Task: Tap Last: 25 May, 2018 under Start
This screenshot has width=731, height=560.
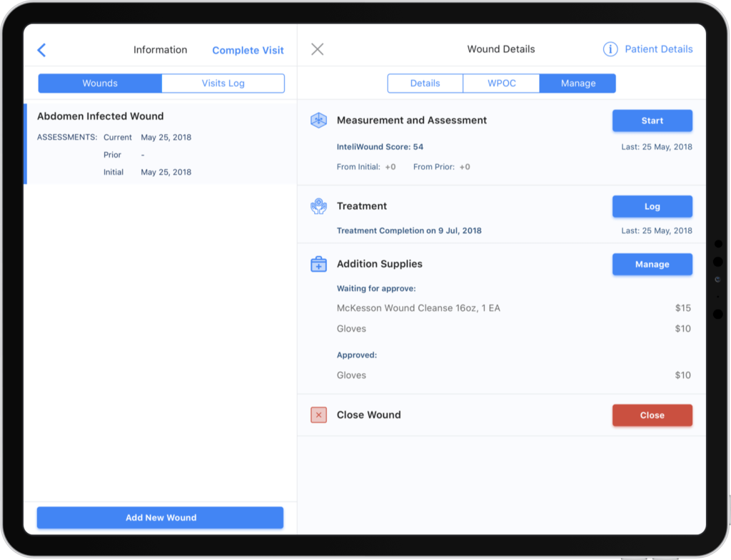Action: [657, 147]
